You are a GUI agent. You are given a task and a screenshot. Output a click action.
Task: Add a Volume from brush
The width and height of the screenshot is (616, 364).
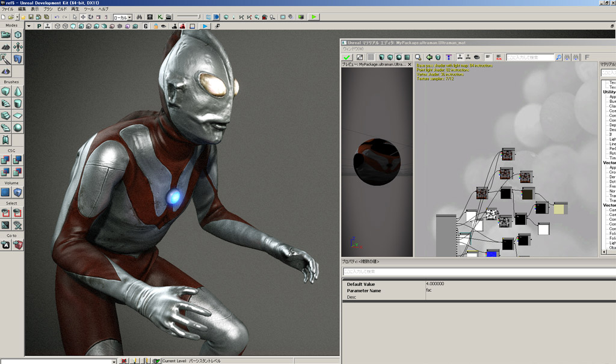point(17,192)
